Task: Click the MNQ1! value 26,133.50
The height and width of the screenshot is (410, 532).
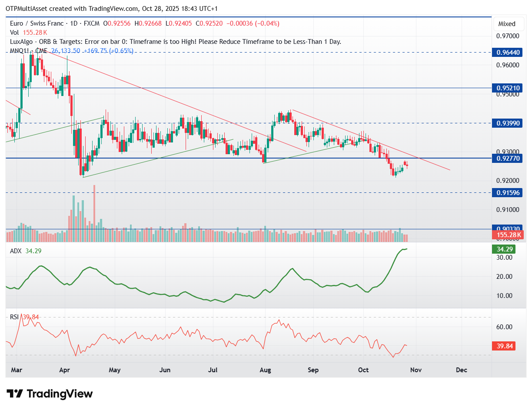Action: 65,51
